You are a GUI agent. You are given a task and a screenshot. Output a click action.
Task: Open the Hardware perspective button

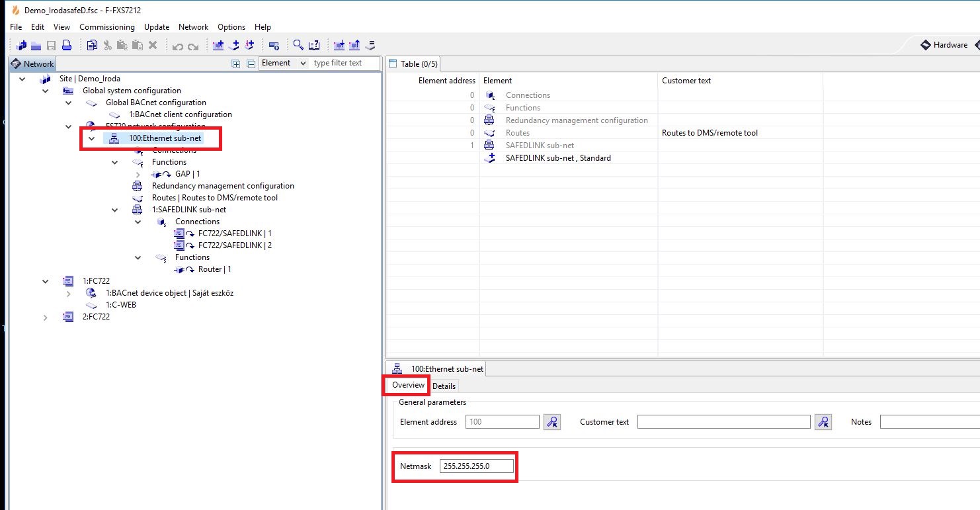944,45
